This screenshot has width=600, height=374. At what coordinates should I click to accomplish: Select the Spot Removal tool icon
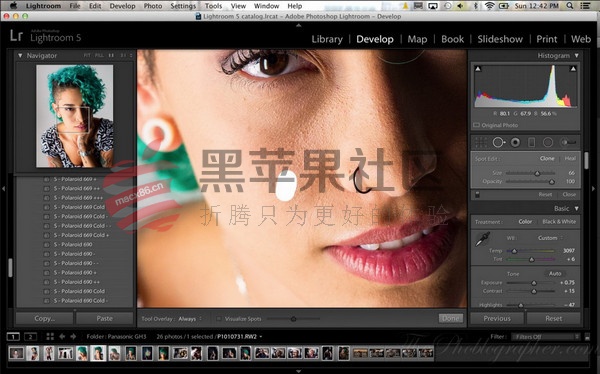point(498,143)
